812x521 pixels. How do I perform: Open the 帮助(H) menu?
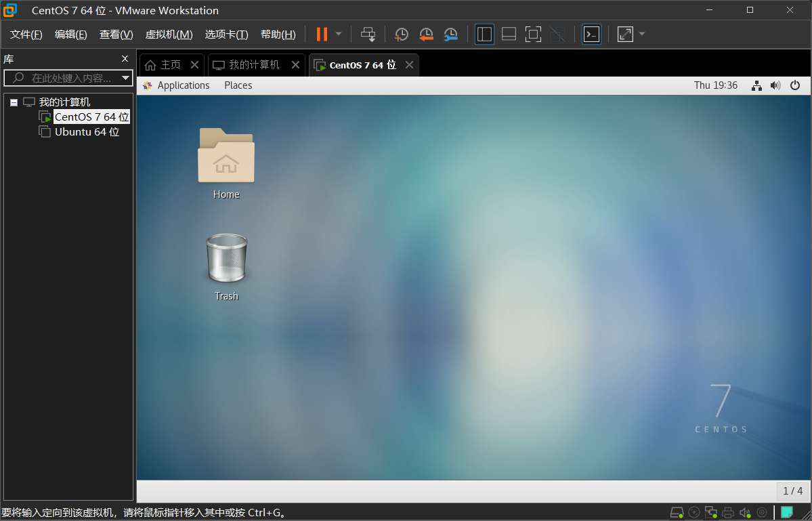(278, 34)
